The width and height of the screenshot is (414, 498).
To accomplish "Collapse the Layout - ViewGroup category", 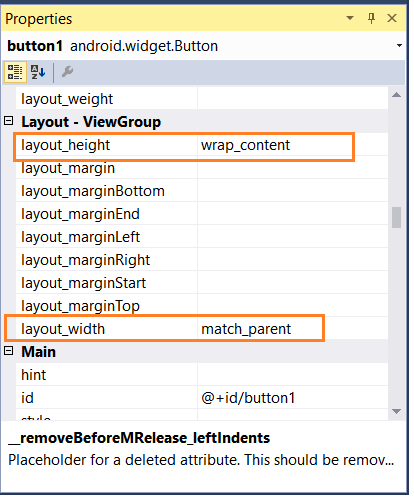I will (x=9, y=121).
